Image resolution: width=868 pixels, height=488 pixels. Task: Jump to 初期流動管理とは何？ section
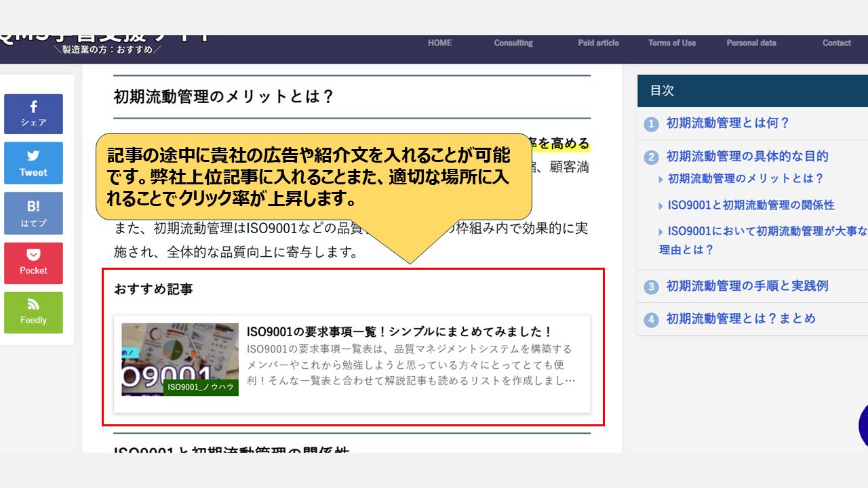click(728, 123)
